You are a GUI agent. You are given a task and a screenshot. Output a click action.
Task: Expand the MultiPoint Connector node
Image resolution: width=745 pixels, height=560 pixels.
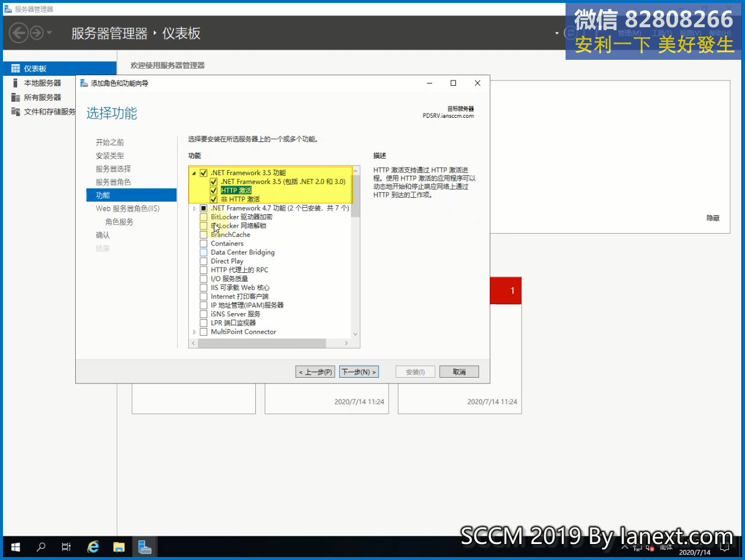click(194, 332)
